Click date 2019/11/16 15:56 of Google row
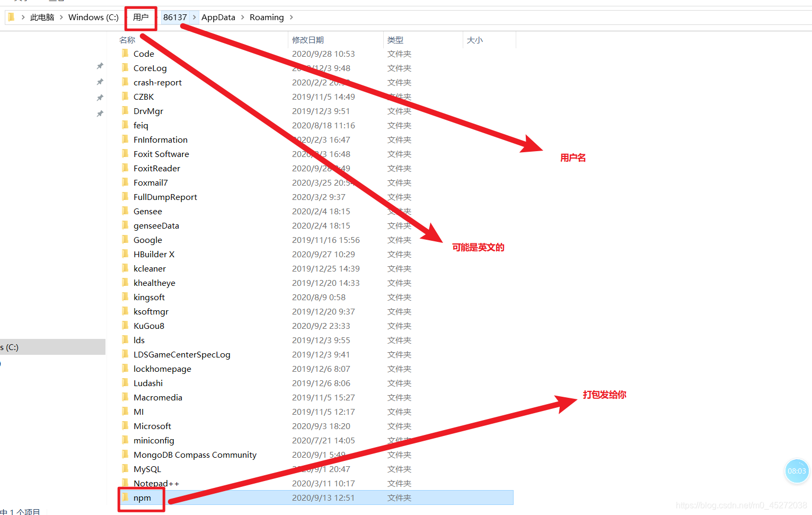The width and height of the screenshot is (812, 515). (326, 240)
